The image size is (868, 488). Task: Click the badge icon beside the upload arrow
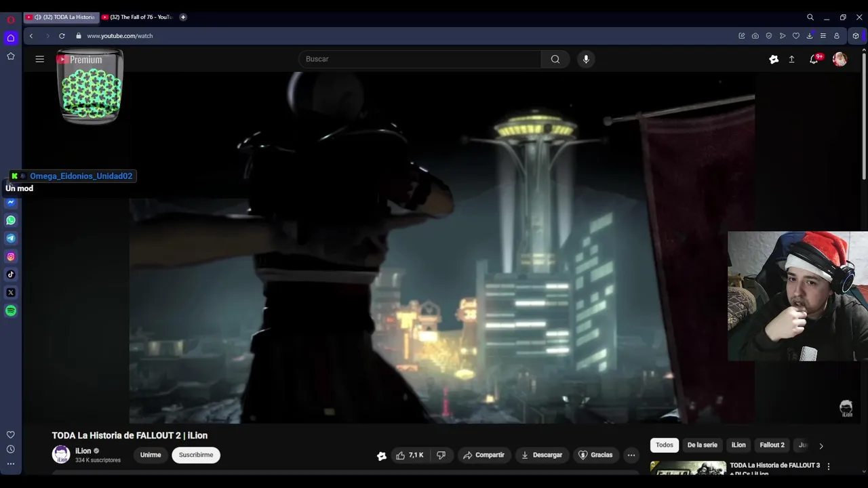pyautogui.click(x=774, y=60)
